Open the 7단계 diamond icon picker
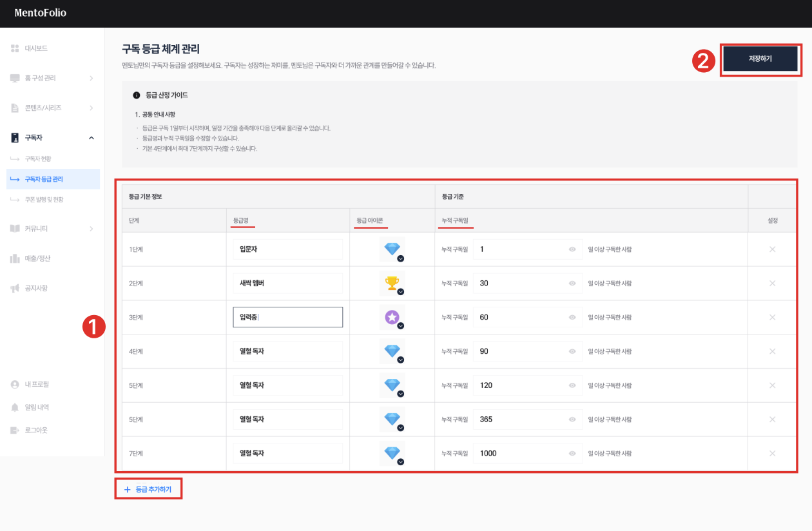812x531 pixels. pos(392,453)
